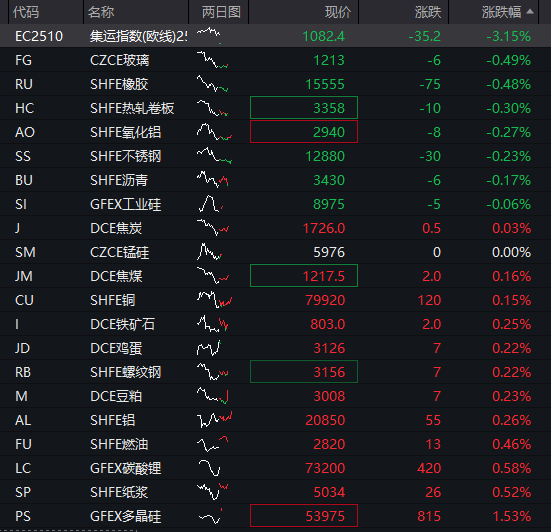551x532 pixels.
Task: Open CZCE玻璃 two-day sparkline
Action: pyautogui.click(x=212, y=60)
